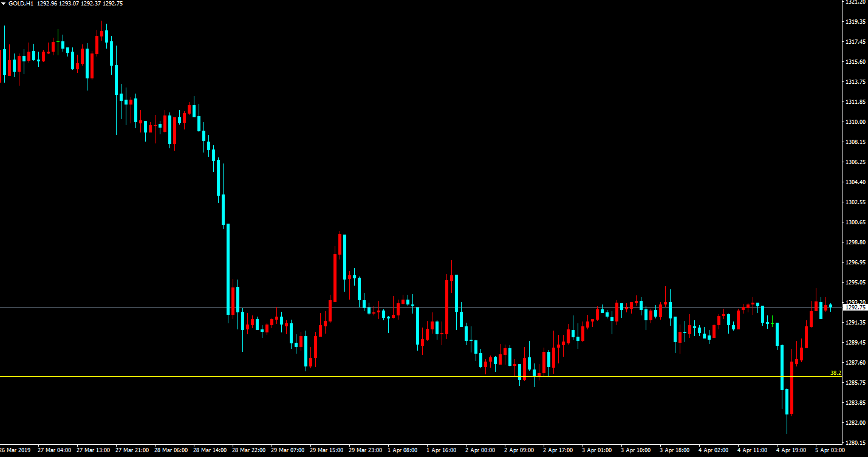Click price axis label 1311.85
Viewport: 868px width, 457px height.
point(855,101)
